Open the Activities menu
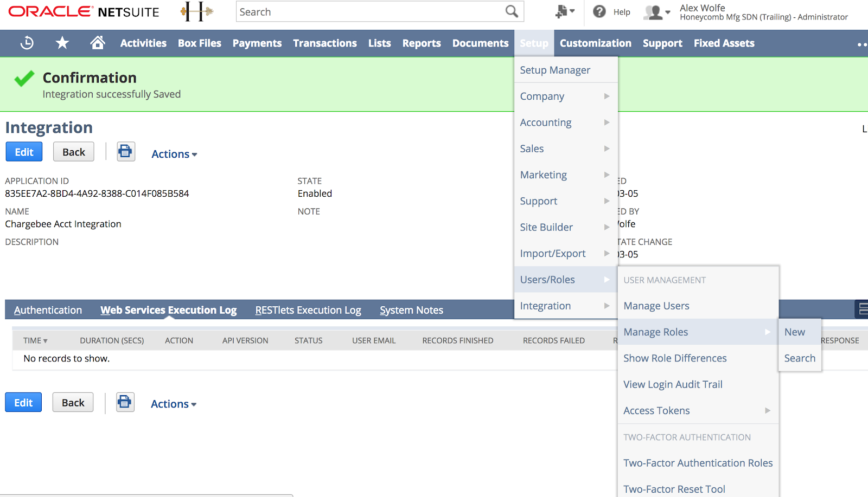This screenshot has width=868, height=497. click(143, 43)
